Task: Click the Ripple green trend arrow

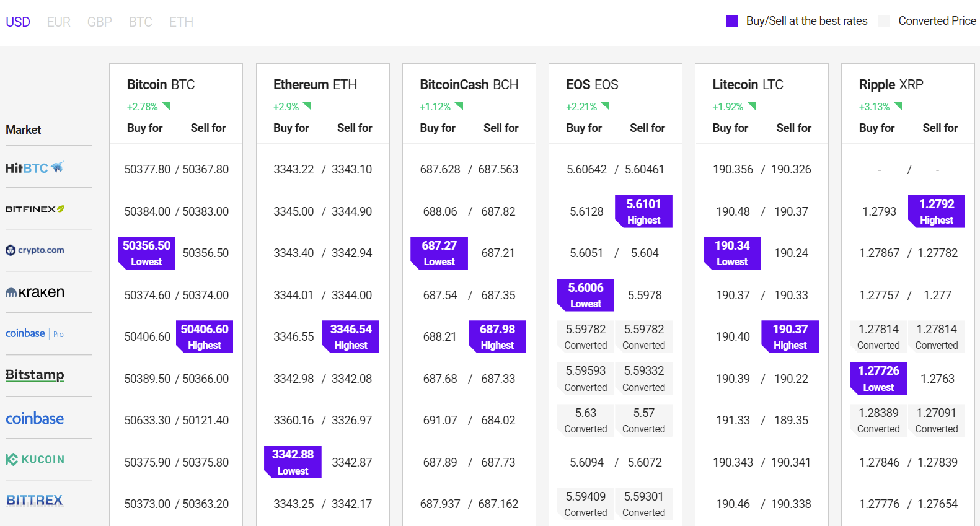Action: pyautogui.click(x=898, y=107)
